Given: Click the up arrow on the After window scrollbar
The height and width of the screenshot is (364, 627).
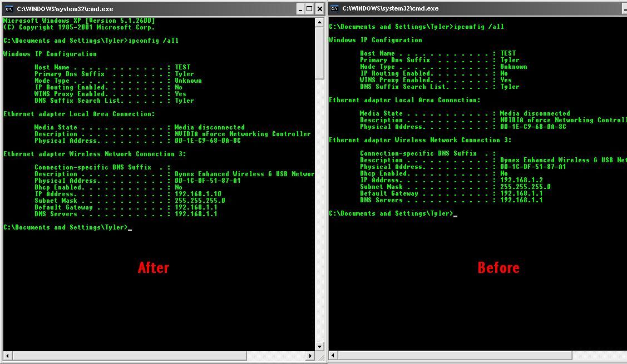Looking at the screenshot, I should pos(320,21).
